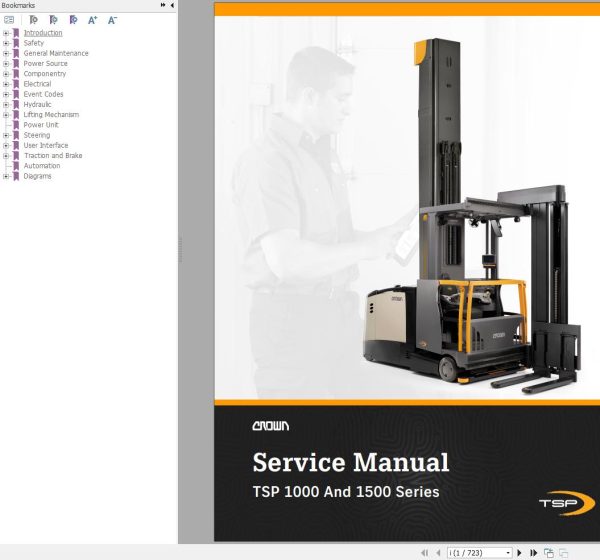This screenshot has width=600, height=560.
Task: Select the User Interface bookmark
Action: tap(46, 145)
